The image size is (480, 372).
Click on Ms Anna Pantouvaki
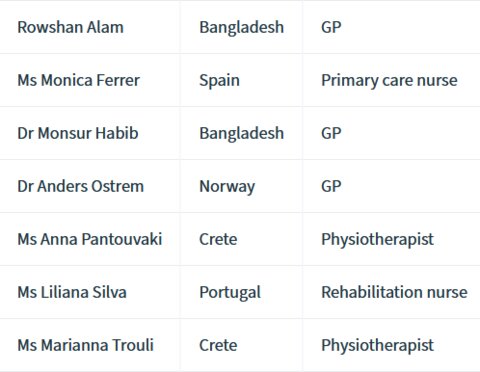point(90,239)
